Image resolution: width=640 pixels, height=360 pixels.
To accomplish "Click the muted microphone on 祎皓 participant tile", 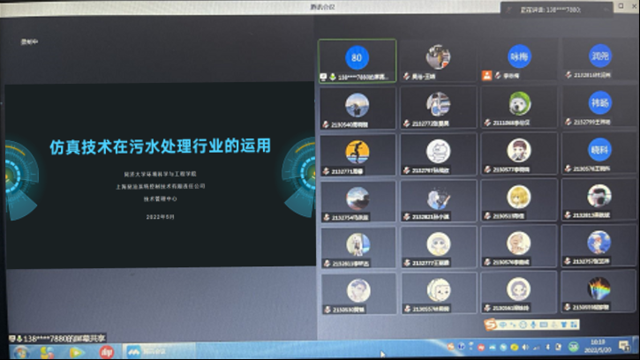I will point(568,122).
